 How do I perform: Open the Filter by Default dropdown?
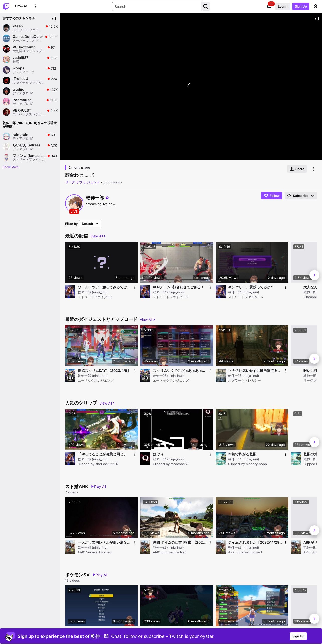click(90, 224)
